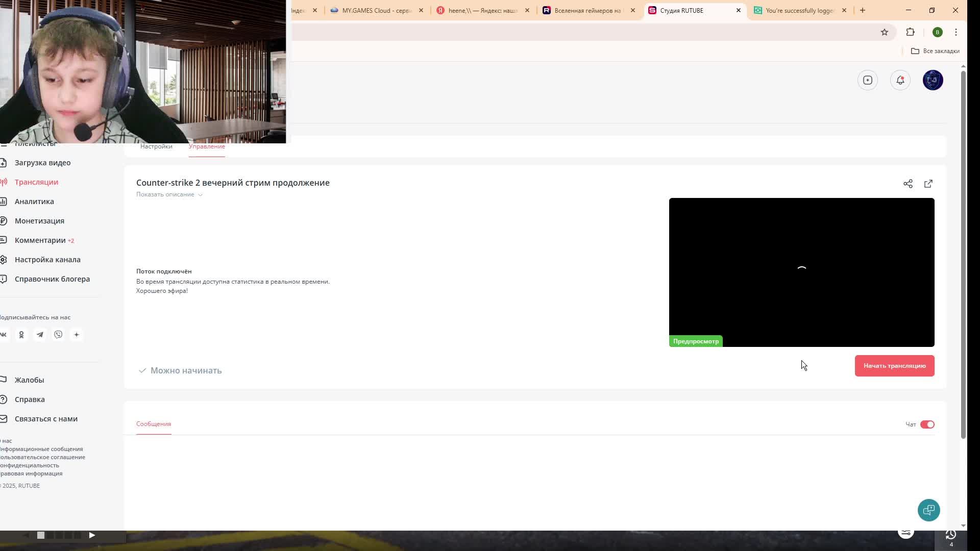This screenshot has height=551, width=980.
Task: Switch to the MY.GAMES Cloud browser tab
Action: click(x=376, y=10)
